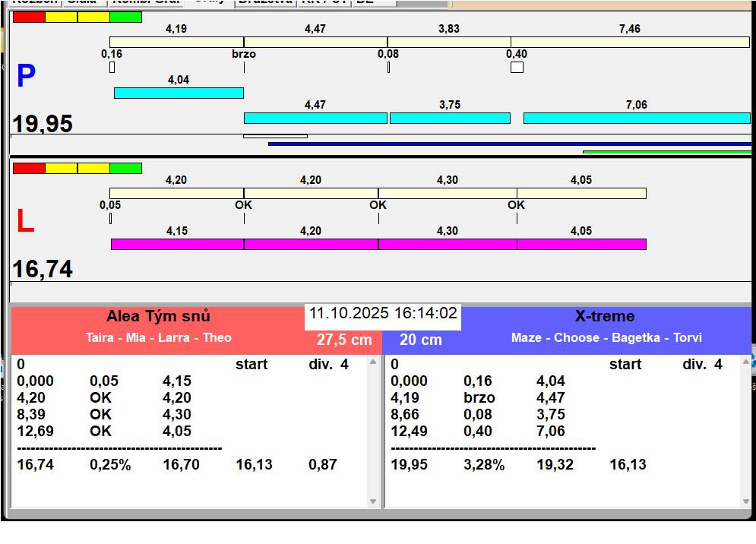Click the green light in lane L indicator
This screenshot has height=544, width=756.
[x=125, y=168]
